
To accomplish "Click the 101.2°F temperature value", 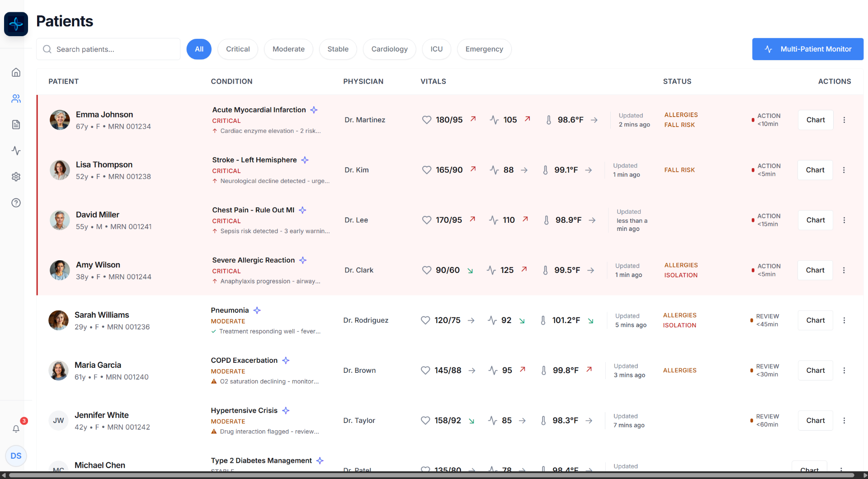I will pyautogui.click(x=566, y=320).
